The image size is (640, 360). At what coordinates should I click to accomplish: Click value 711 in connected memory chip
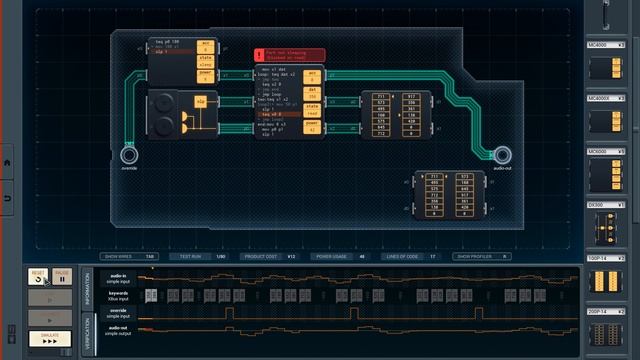[x=381, y=97]
